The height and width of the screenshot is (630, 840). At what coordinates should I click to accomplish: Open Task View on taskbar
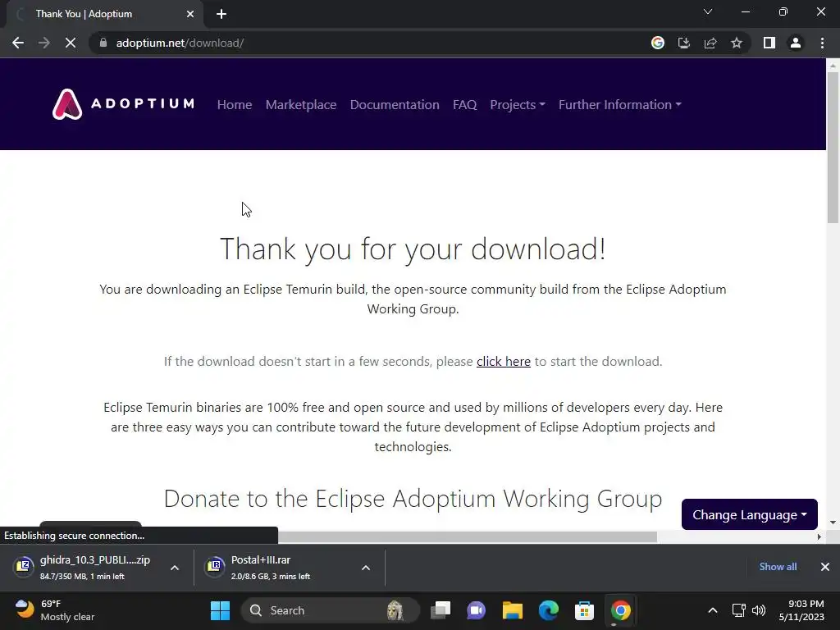click(441, 610)
